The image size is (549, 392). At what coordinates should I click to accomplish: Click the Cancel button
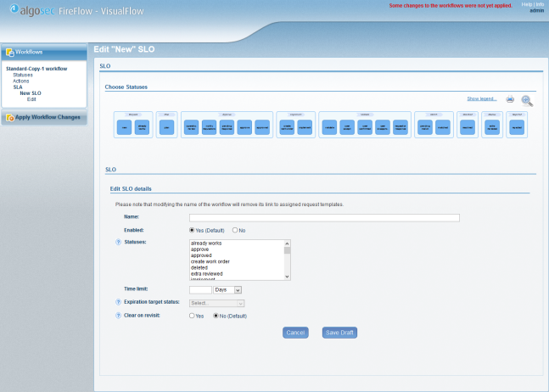click(x=294, y=333)
